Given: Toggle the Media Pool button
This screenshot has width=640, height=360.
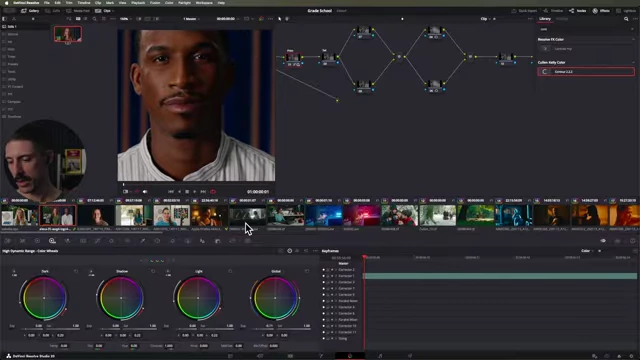Looking at the screenshot, I should tap(78, 11).
